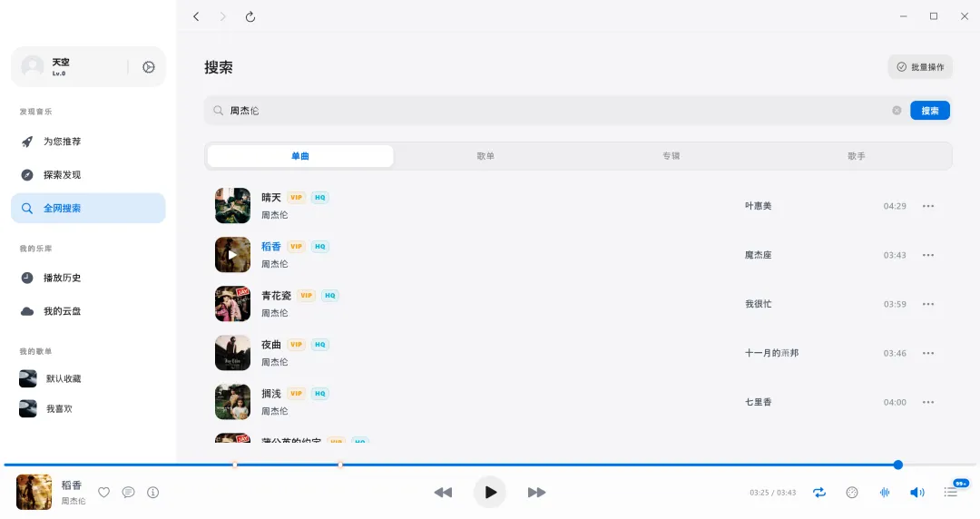
Task: Open more options for 稻香
Action: point(928,255)
